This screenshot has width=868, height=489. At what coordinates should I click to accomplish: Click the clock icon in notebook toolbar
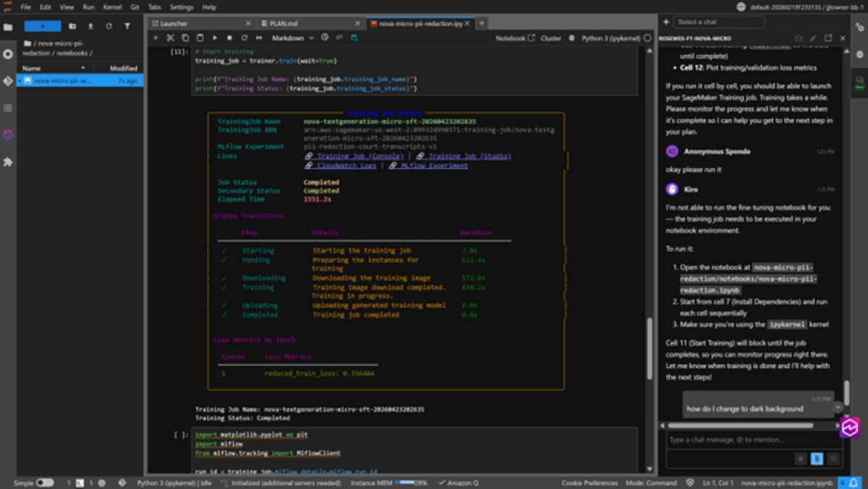coord(325,38)
